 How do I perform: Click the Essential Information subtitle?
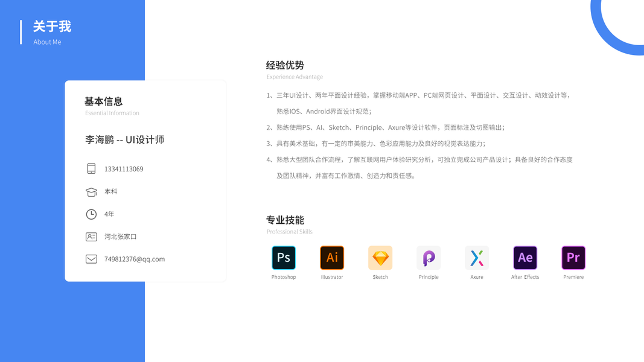click(112, 113)
